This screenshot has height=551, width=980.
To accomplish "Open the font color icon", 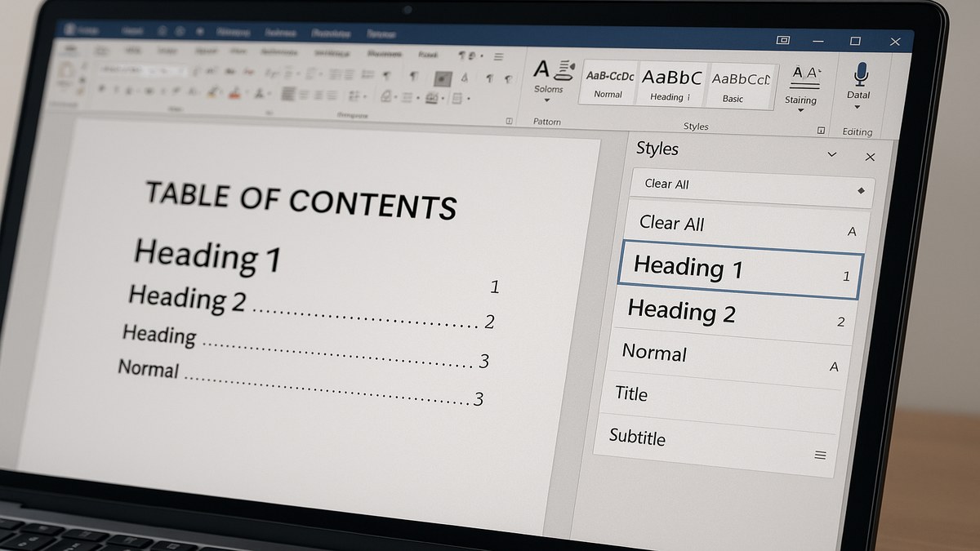I will [235, 93].
